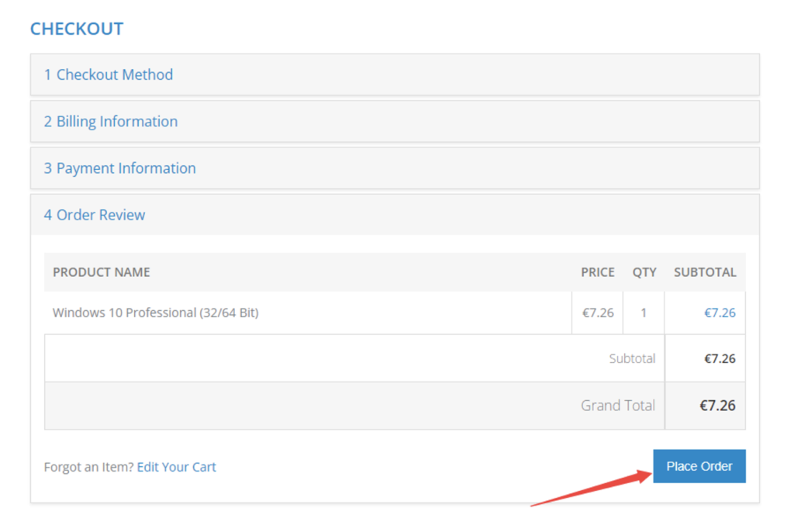Select the product price cell €7.26
The width and height of the screenshot is (794, 532).
(598, 313)
